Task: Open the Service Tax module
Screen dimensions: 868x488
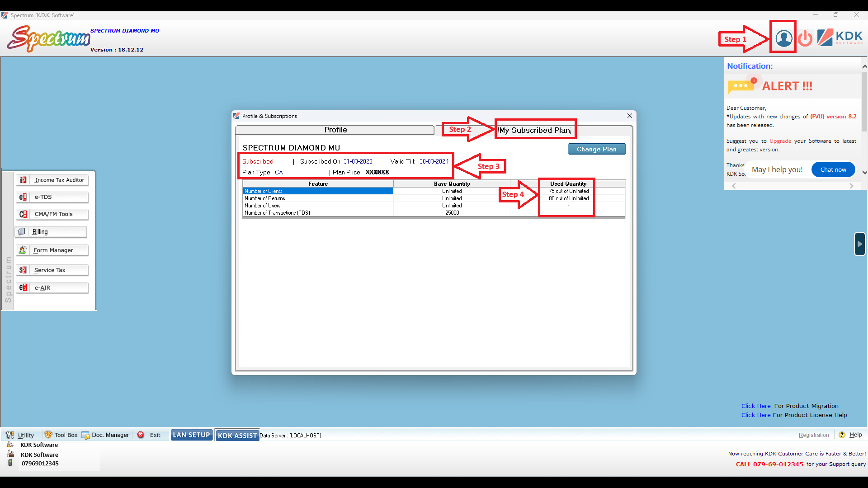Action: pos(52,270)
